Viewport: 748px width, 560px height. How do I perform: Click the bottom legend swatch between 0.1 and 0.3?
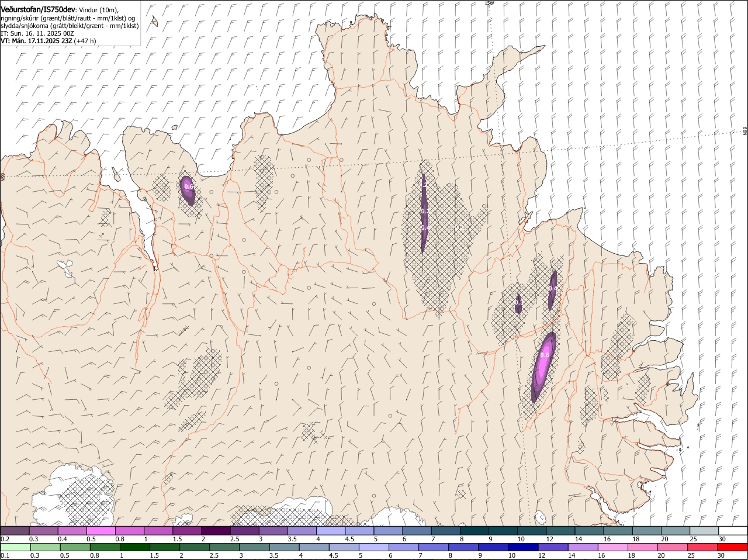point(15,547)
